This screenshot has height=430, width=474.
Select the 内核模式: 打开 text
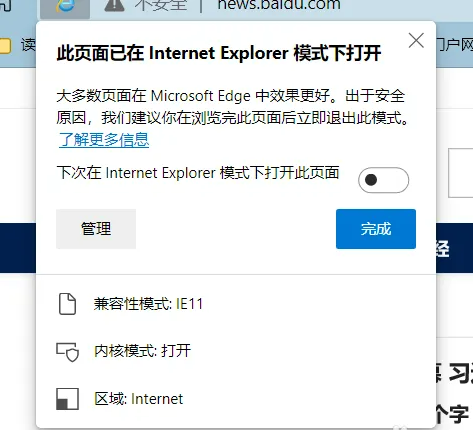(x=142, y=351)
